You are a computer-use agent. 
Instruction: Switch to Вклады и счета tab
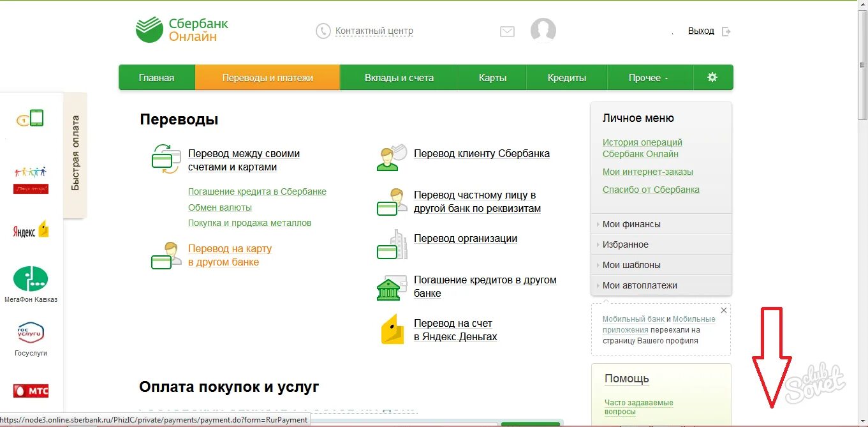tap(399, 77)
